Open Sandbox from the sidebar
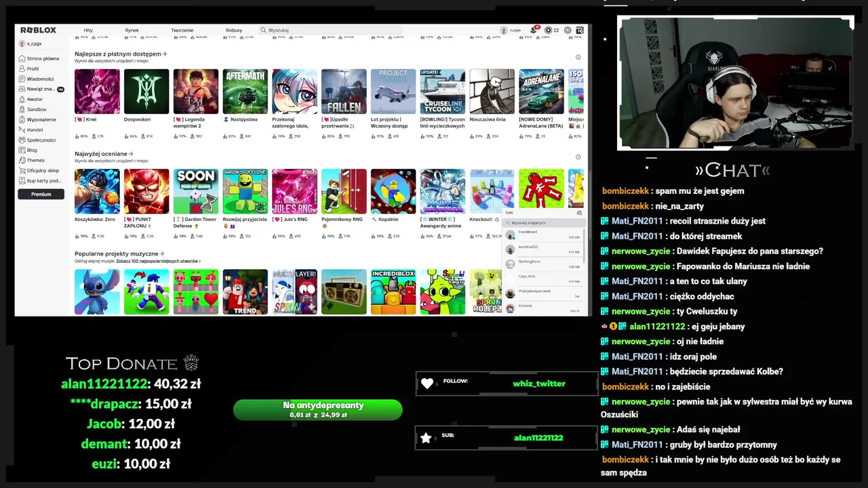The image size is (868, 488). click(33, 109)
